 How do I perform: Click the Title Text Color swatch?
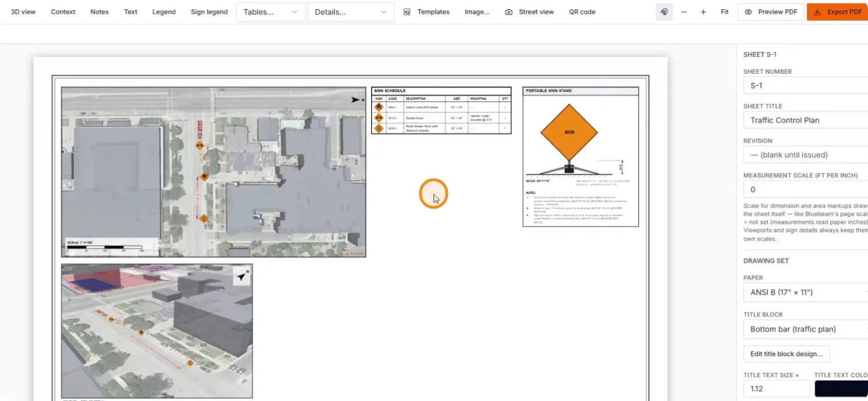tap(841, 389)
